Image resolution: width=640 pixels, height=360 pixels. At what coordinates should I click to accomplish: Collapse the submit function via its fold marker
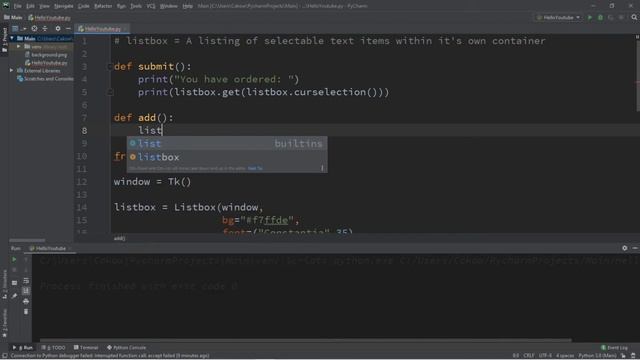pos(109,67)
